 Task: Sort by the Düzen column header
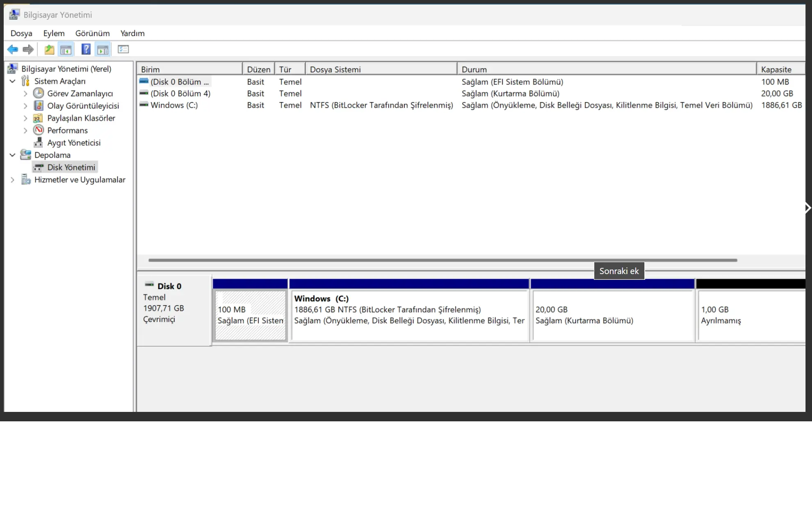click(259, 69)
